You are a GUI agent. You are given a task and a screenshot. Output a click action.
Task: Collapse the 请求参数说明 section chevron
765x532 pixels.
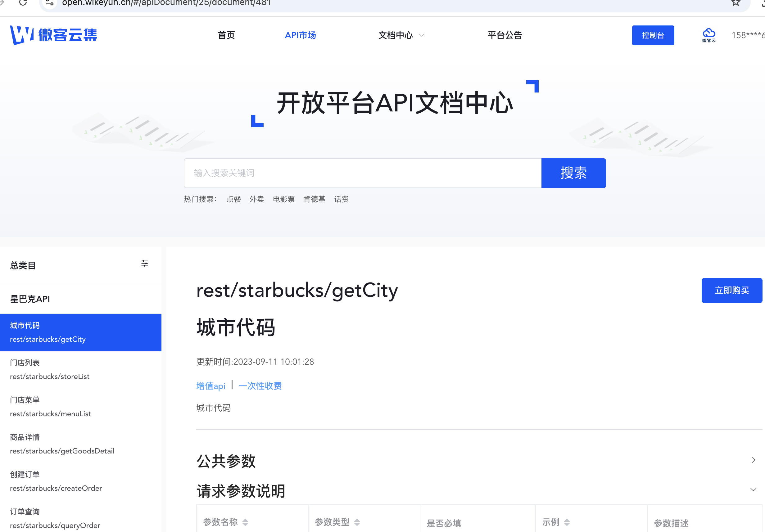[753, 490]
